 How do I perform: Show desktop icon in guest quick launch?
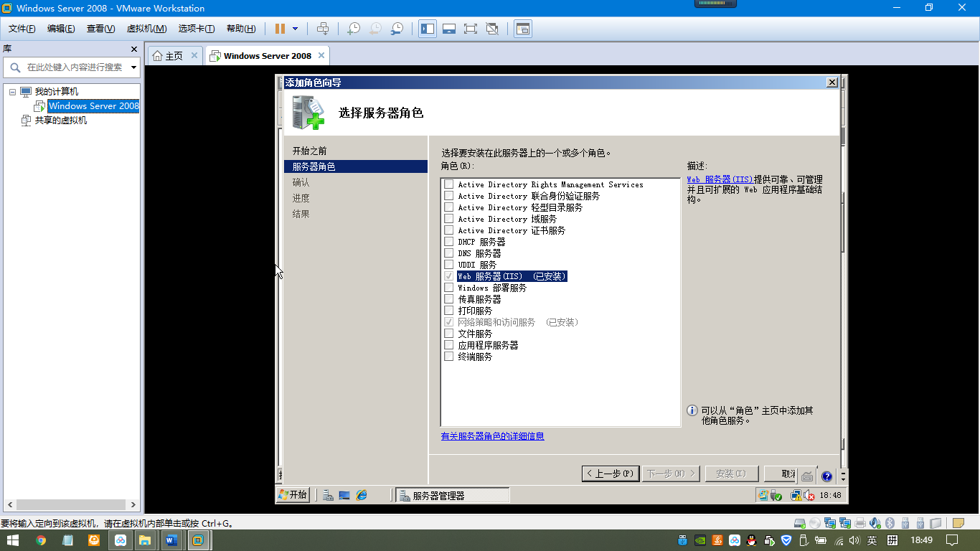[344, 495]
